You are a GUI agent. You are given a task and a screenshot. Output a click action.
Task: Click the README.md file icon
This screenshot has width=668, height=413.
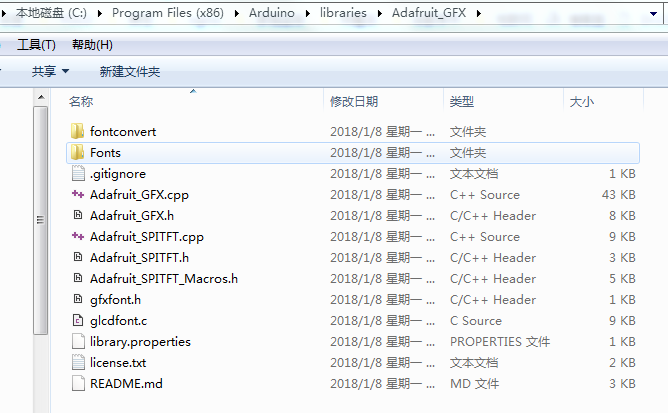pos(78,383)
